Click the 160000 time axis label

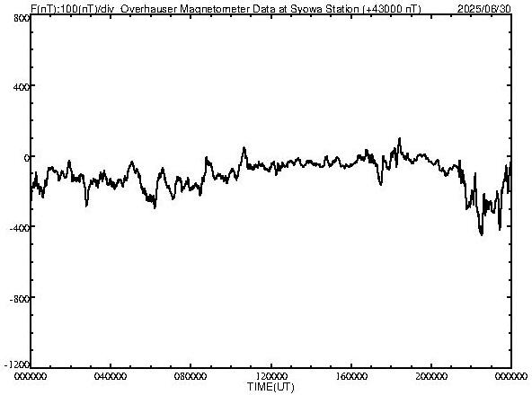click(x=351, y=376)
